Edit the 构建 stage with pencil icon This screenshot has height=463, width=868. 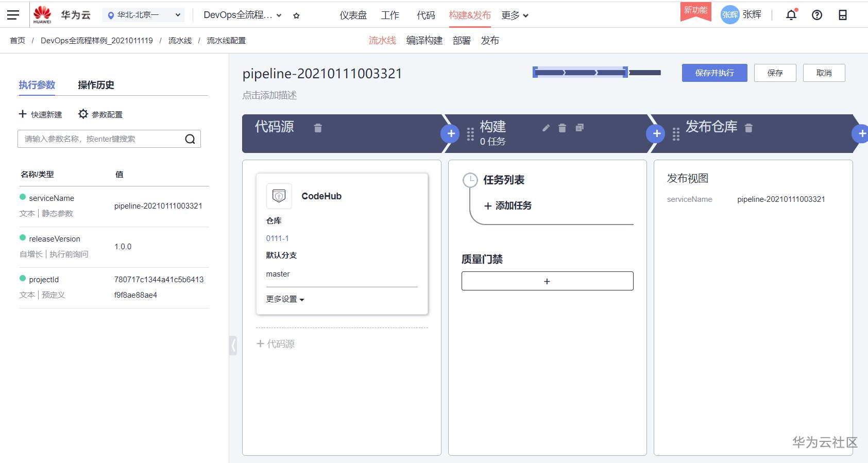pos(546,128)
